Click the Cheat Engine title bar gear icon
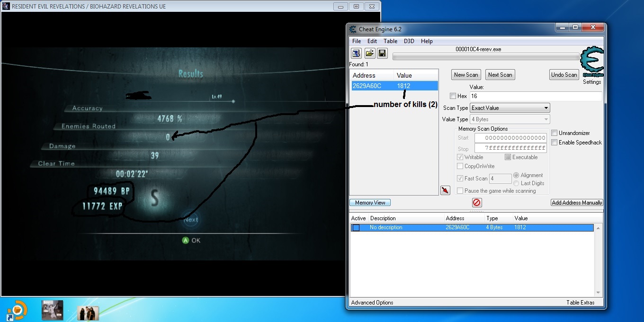The height and width of the screenshot is (322, 644). click(353, 29)
